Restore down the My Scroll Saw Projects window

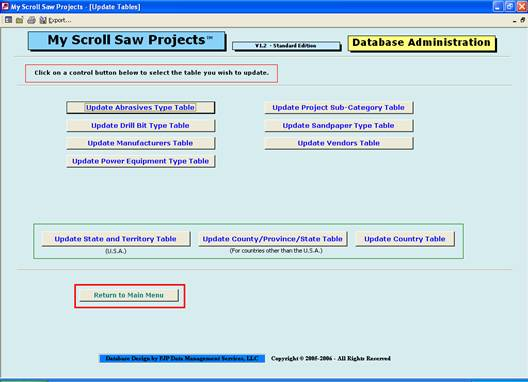(510, 6)
